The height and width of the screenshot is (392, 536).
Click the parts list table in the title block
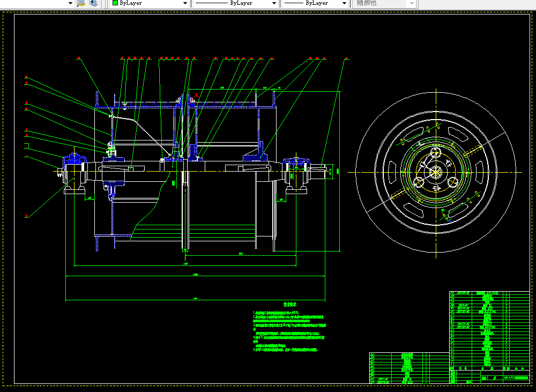[x=489, y=330]
